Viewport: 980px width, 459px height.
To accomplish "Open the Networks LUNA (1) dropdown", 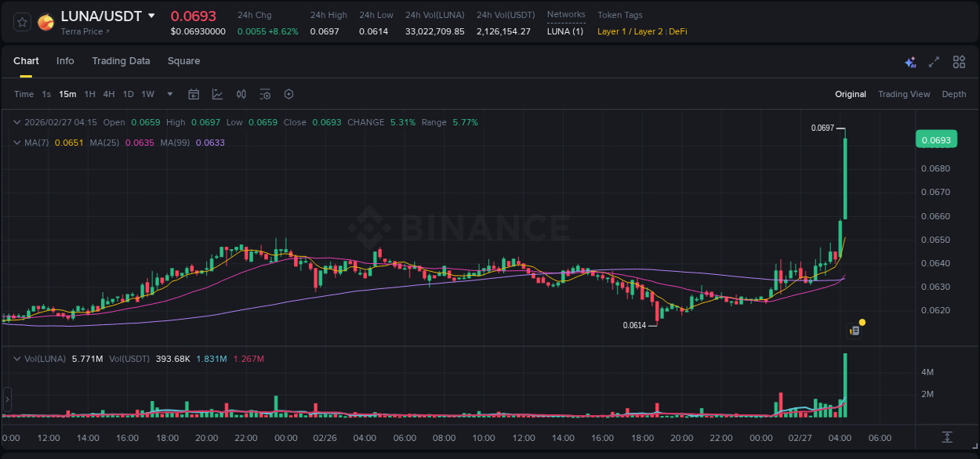I will click(564, 31).
